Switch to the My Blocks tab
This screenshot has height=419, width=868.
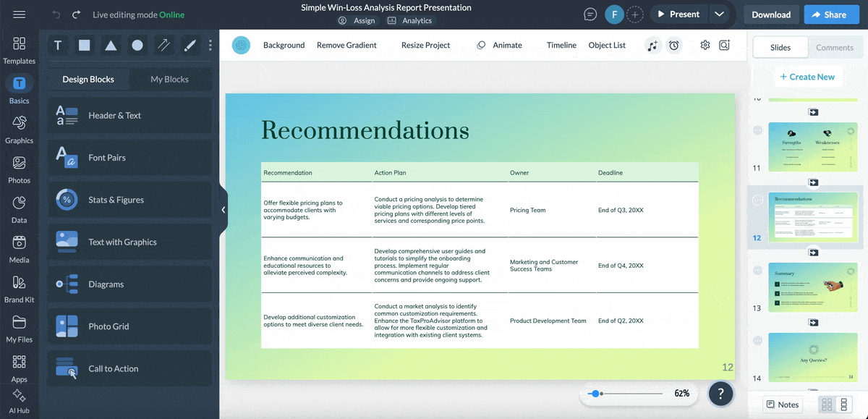[169, 79]
